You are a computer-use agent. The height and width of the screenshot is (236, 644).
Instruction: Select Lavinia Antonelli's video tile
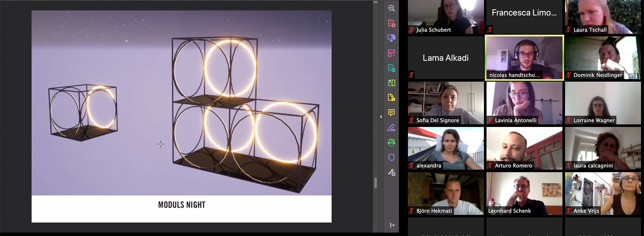(x=524, y=103)
